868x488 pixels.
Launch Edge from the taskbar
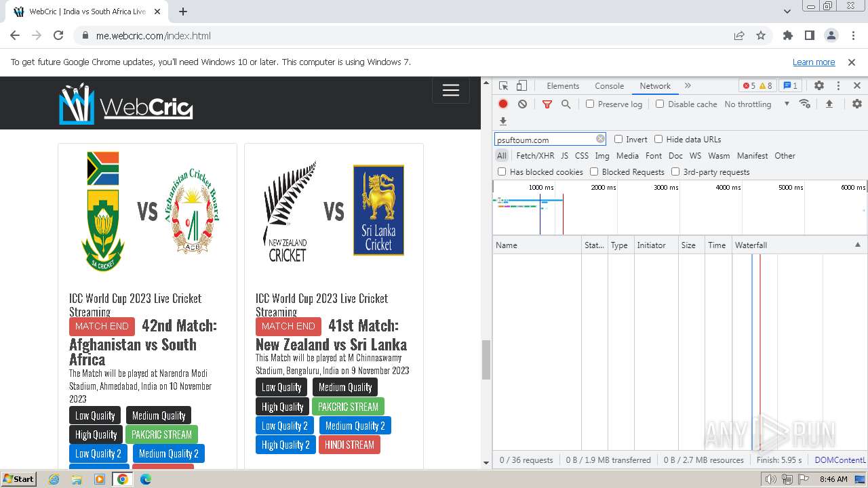point(146,479)
